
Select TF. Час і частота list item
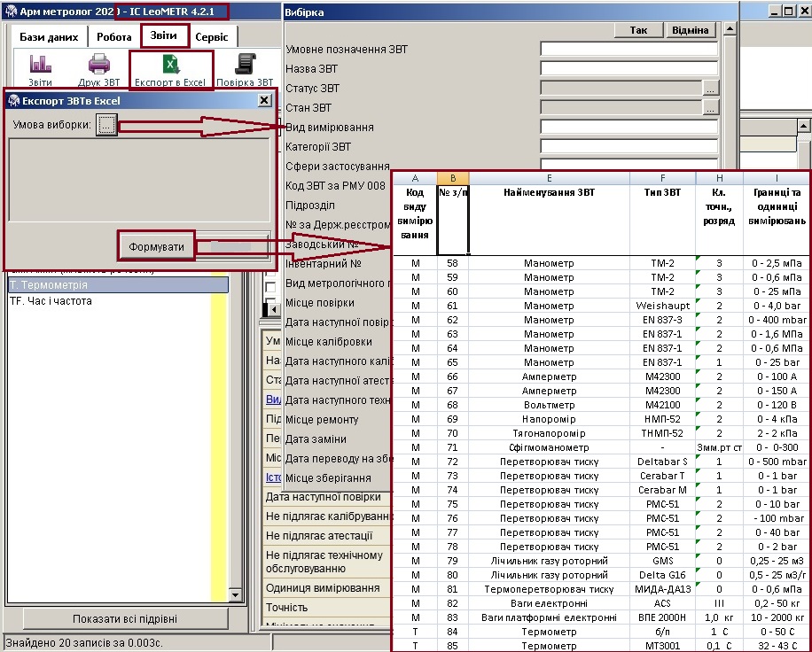(51, 301)
